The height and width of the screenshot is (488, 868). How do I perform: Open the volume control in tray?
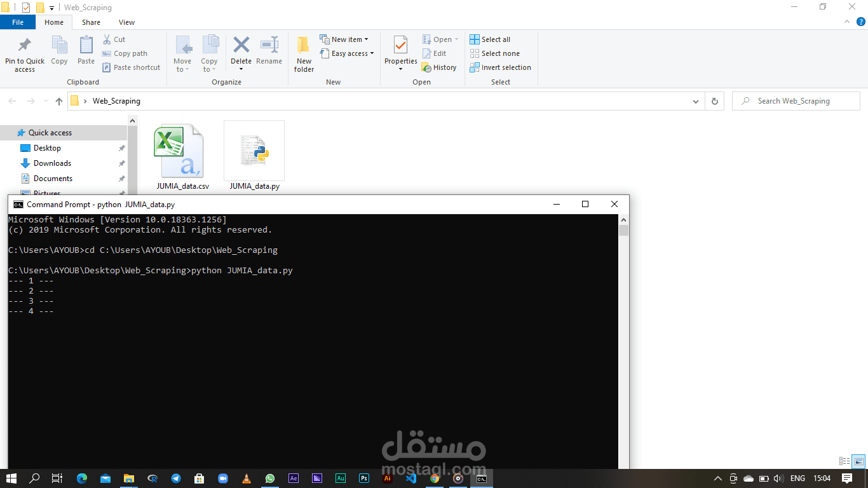[x=777, y=478]
